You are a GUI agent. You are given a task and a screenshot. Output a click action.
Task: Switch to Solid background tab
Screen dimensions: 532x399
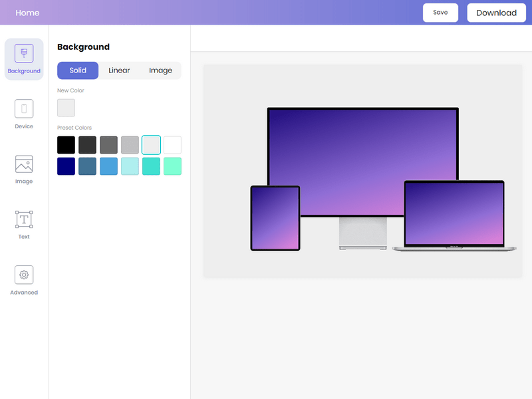click(x=78, y=70)
